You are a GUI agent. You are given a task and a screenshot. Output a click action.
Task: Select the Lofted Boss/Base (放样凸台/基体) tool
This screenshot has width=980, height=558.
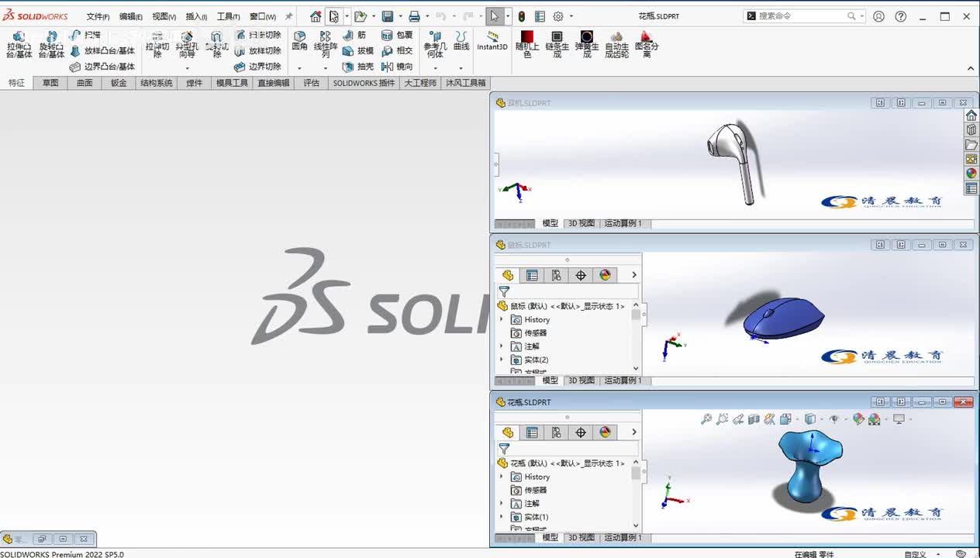(102, 50)
